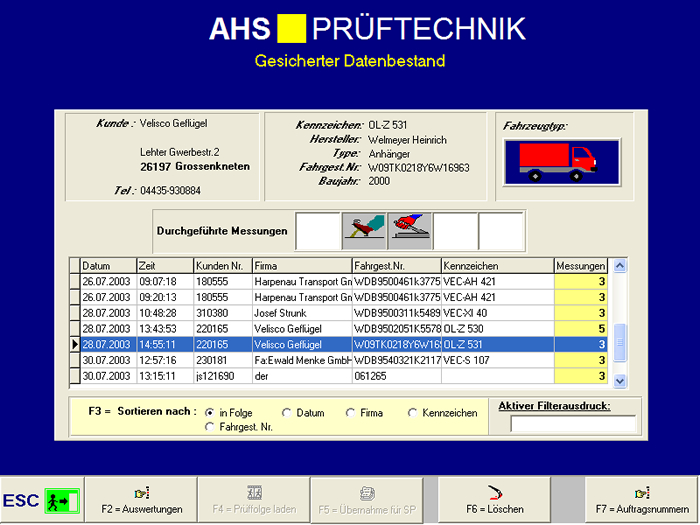Select Kennzeichen sort radio button
Viewport: 700px width, 525px height.
point(414,412)
